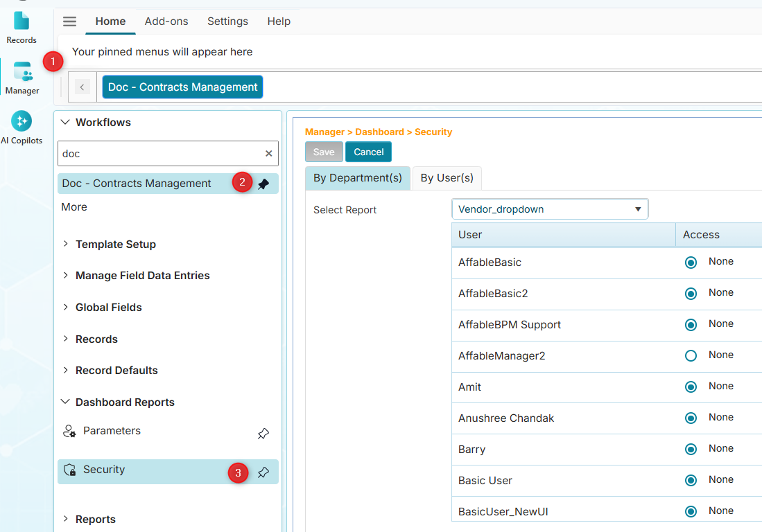This screenshot has height=532, width=762.
Task: Click the Cancel button
Action: pyautogui.click(x=368, y=152)
